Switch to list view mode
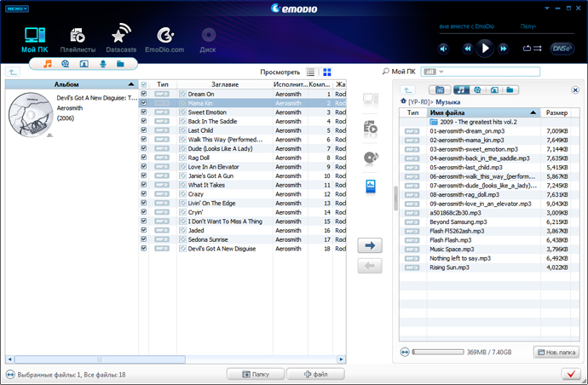 click(310, 72)
